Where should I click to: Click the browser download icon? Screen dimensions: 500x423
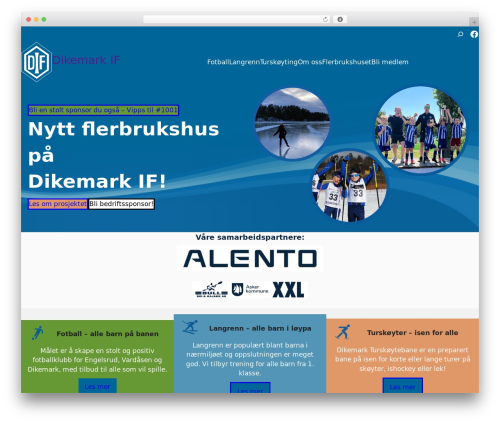click(x=340, y=20)
